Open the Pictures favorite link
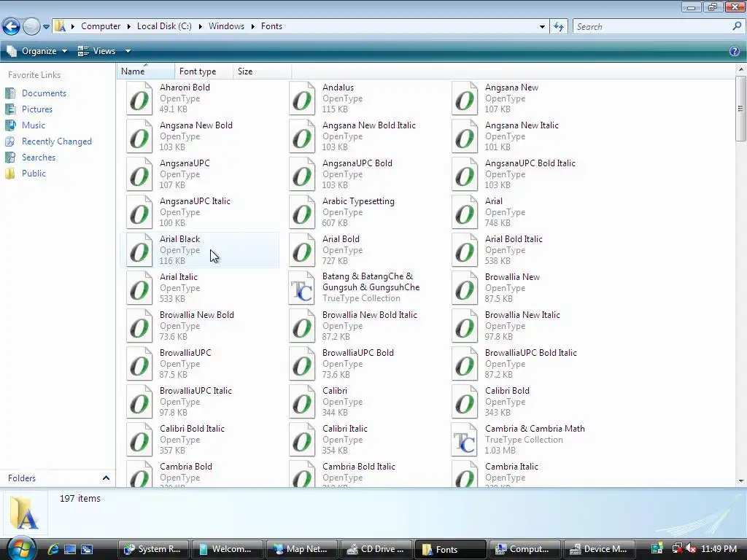The image size is (747, 560). pos(37,109)
